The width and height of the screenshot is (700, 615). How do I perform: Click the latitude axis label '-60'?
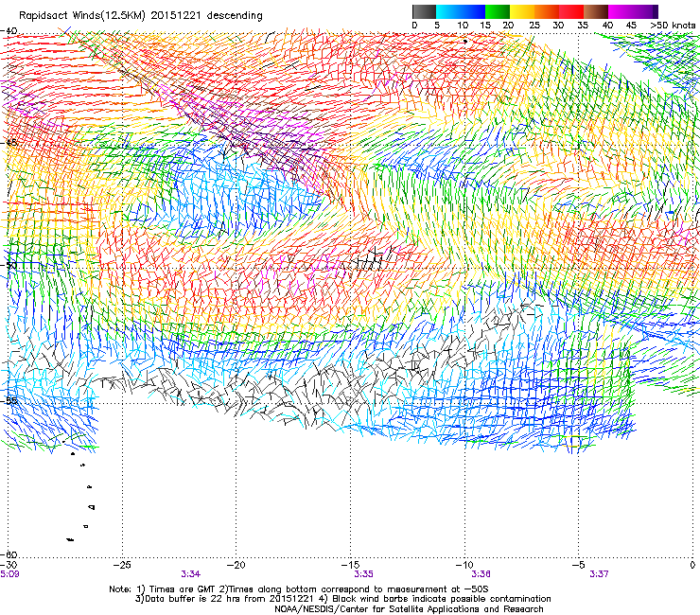pos(9,554)
